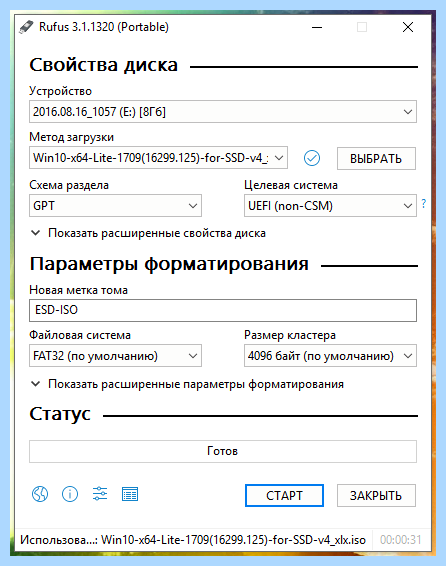Click the ISO checksum checkmark icon
This screenshot has width=446, height=566.
(312, 158)
